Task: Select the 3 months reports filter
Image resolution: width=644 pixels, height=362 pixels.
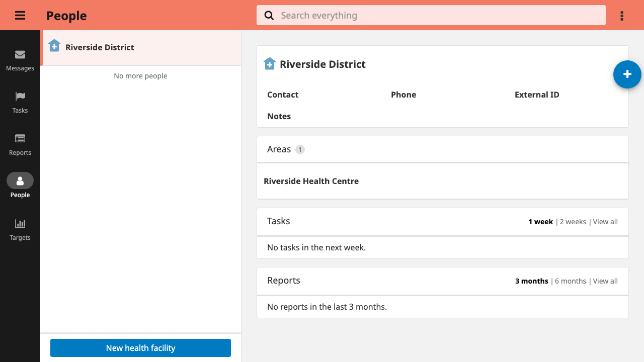Action: (x=532, y=281)
